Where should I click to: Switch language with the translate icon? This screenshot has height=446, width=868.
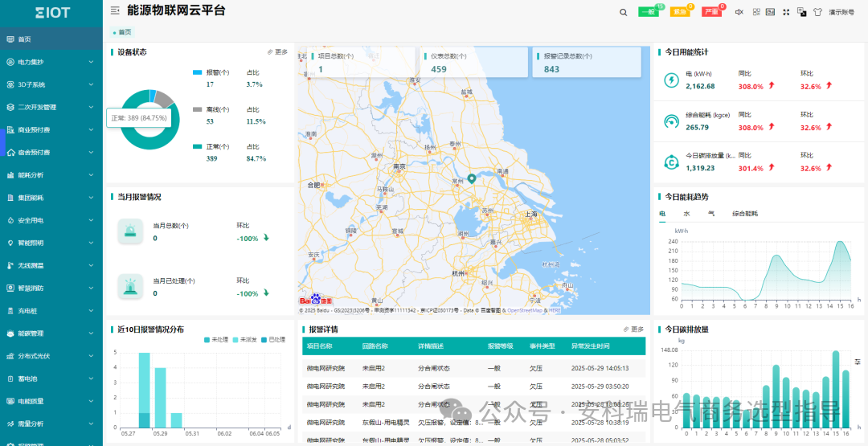point(801,12)
